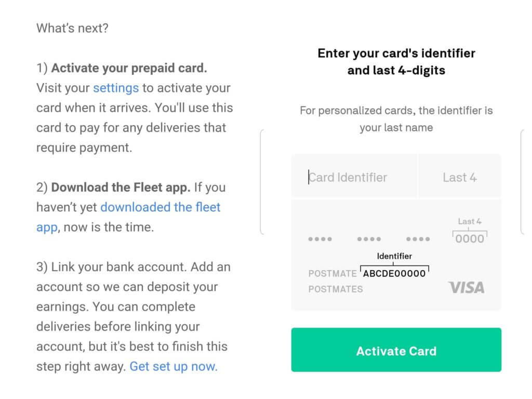The image size is (532, 399).
Task: Open the downloaded the fleet app link
Action: point(128,217)
